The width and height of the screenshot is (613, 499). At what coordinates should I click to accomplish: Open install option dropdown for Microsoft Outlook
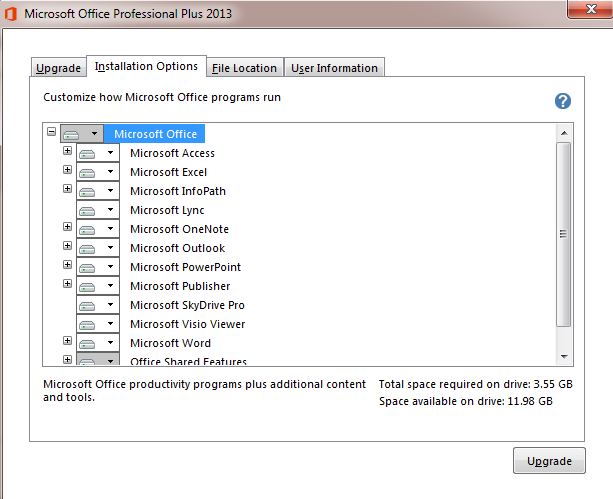click(98, 248)
